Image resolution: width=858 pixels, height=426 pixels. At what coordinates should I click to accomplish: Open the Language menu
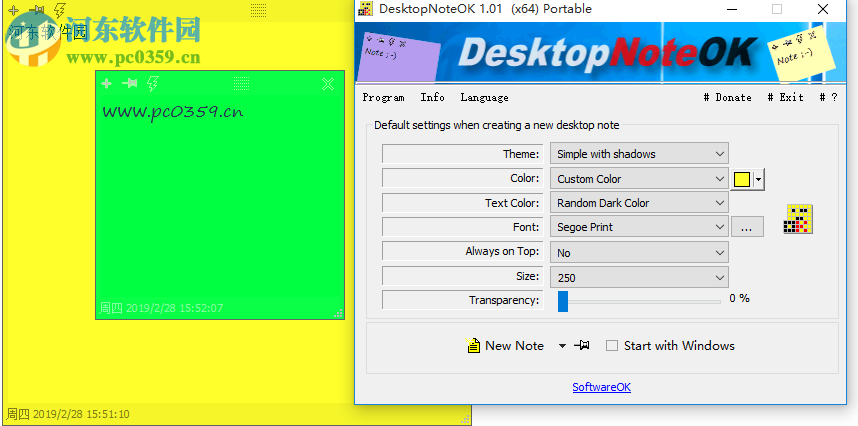pos(484,97)
